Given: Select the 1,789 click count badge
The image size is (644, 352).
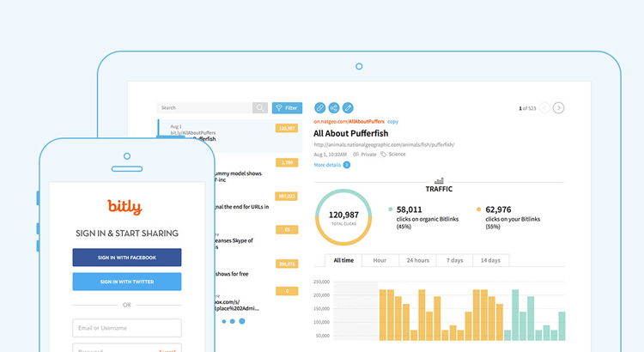Looking at the screenshot, I should 287,162.
